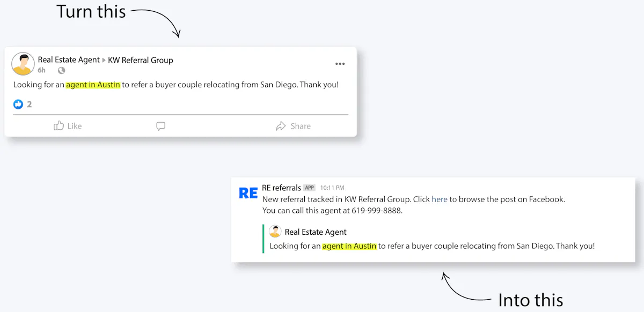
Task: Click the 10:11 PM message timestamp
Action: [x=332, y=188]
